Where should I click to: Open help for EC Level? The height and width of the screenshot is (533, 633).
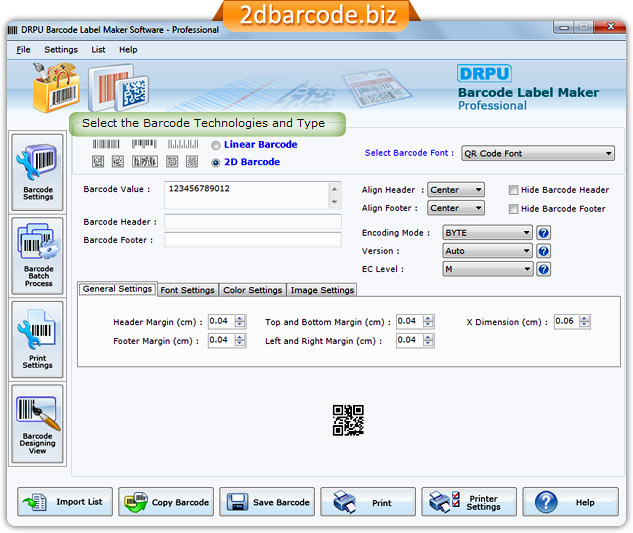543,269
